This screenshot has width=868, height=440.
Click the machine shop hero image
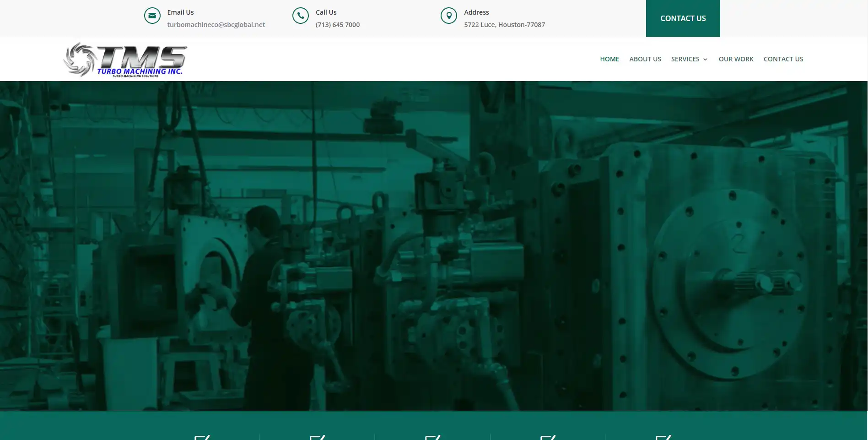pyautogui.click(x=434, y=245)
